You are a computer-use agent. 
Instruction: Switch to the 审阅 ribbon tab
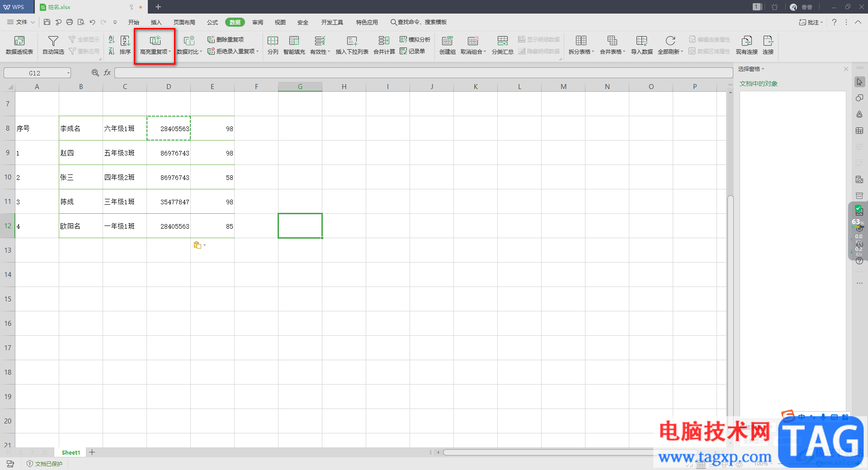click(x=258, y=22)
